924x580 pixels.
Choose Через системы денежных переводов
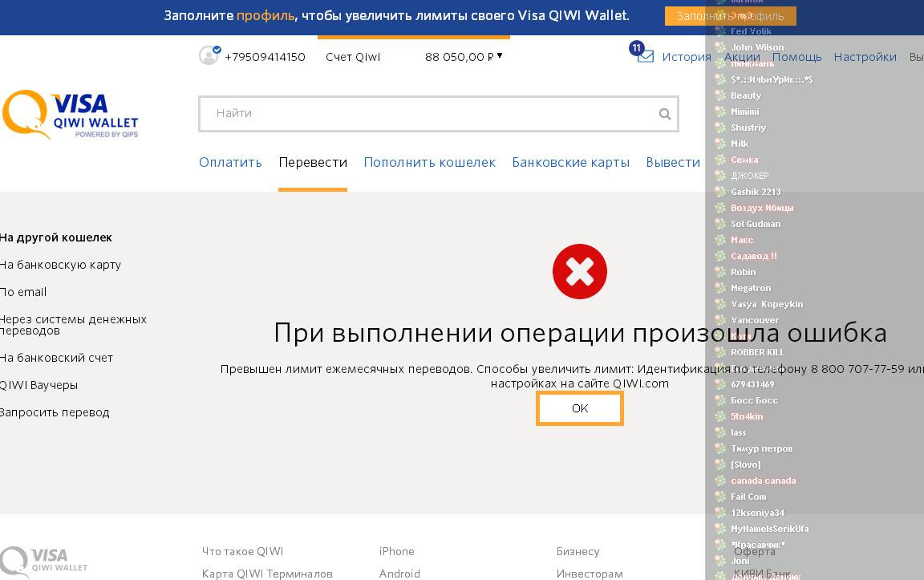pos(73,325)
